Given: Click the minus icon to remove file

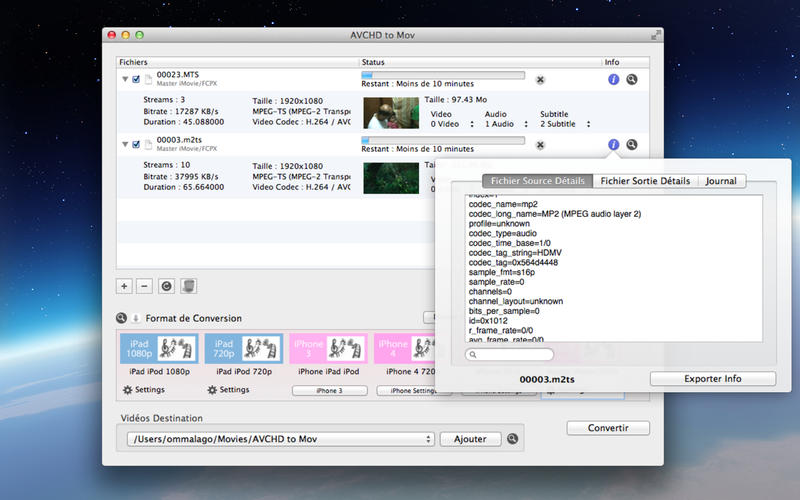Looking at the screenshot, I should (x=144, y=285).
